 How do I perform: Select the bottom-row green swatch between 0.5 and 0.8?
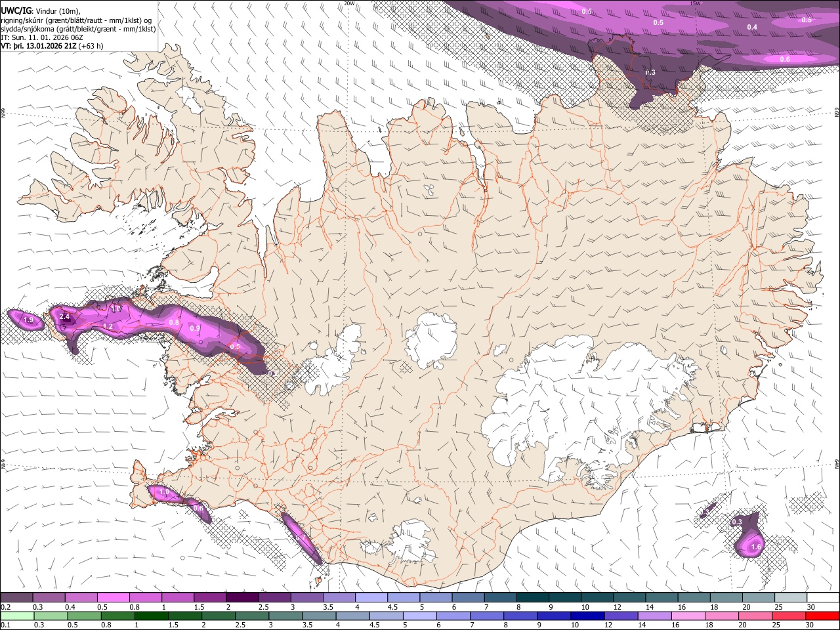[x=84, y=616]
